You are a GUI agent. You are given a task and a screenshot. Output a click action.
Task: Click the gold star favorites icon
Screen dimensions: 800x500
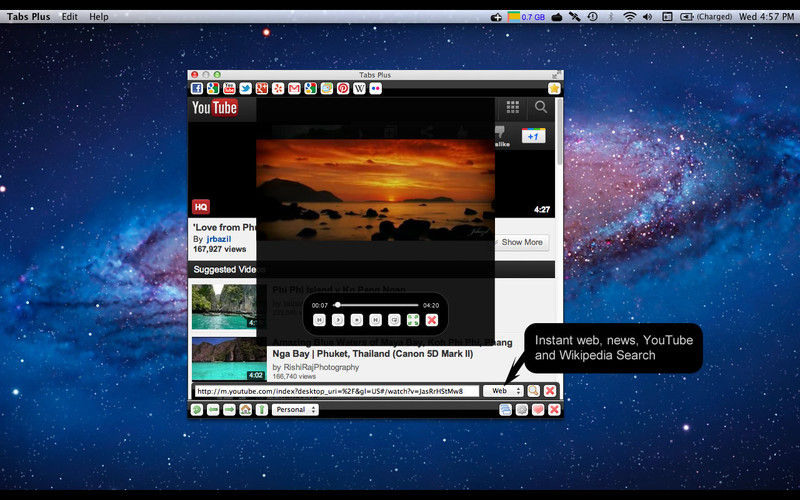554,89
